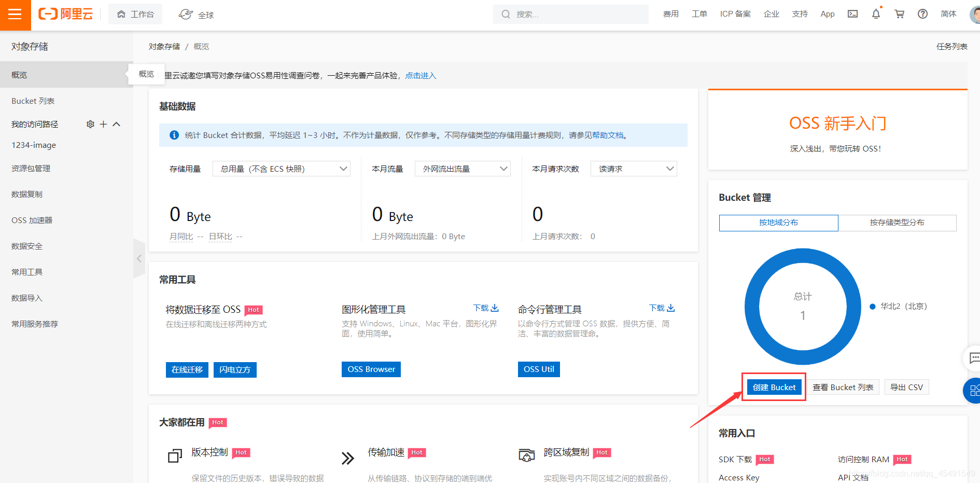The height and width of the screenshot is (483, 980).
Task: Open 任务列表 task list
Action: tap(951, 46)
